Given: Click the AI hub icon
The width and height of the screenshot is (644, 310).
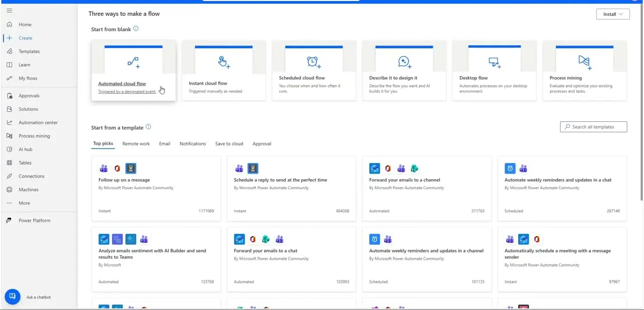Looking at the screenshot, I should 9,149.
